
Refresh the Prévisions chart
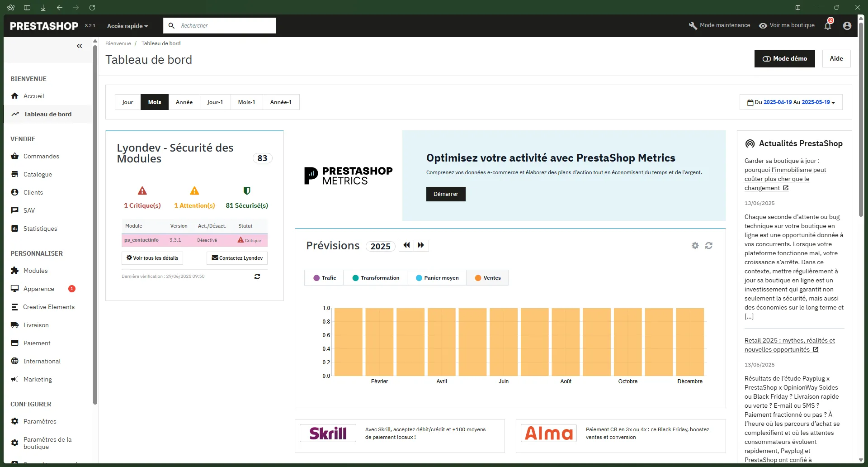point(709,245)
